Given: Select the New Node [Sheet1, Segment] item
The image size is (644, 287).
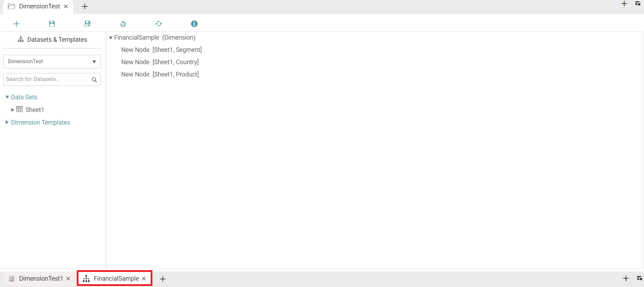Looking at the screenshot, I should click(x=161, y=50).
